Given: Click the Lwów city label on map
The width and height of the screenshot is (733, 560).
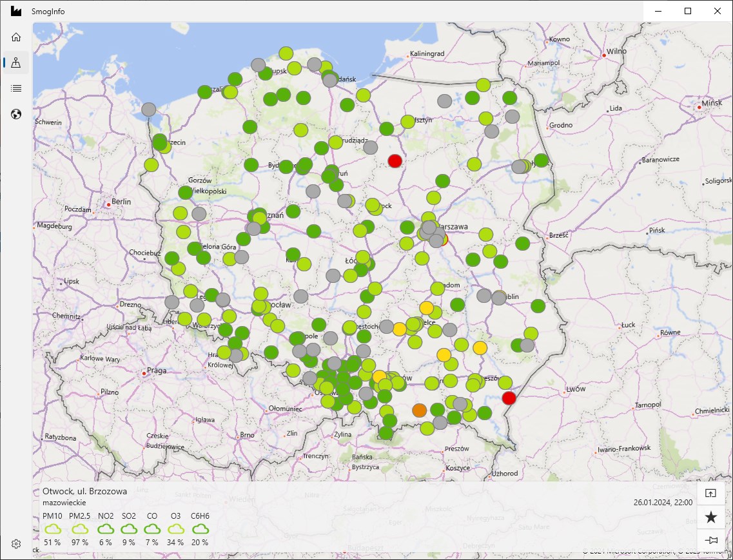Looking at the screenshot, I should tap(576, 389).
